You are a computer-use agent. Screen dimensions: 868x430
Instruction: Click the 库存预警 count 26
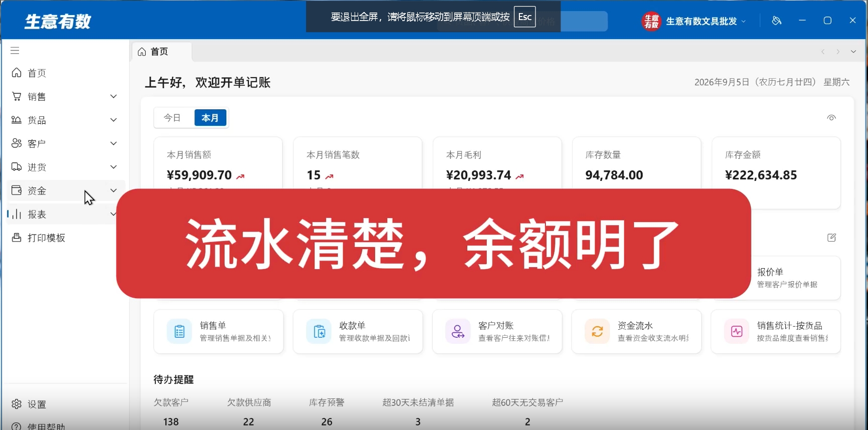tap(327, 422)
